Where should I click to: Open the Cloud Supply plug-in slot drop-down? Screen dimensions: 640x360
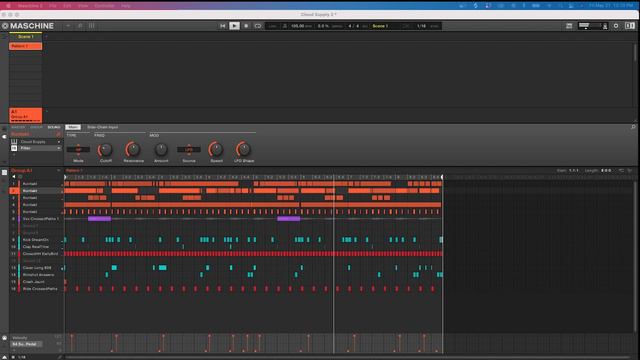point(59,142)
